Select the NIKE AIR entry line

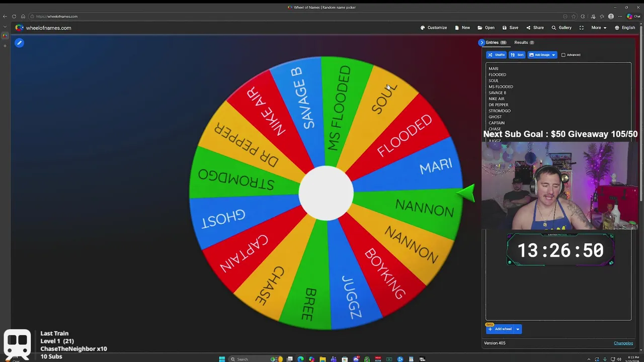click(497, 99)
